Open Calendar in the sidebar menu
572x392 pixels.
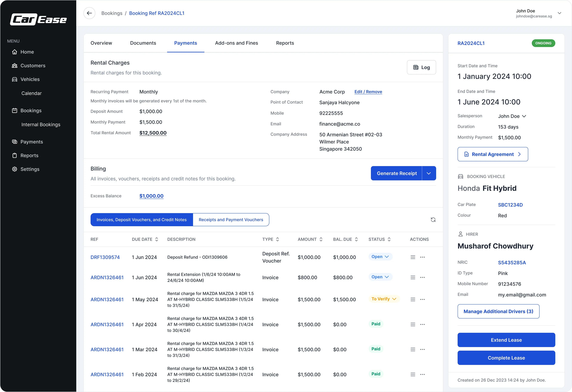[31, 93]
